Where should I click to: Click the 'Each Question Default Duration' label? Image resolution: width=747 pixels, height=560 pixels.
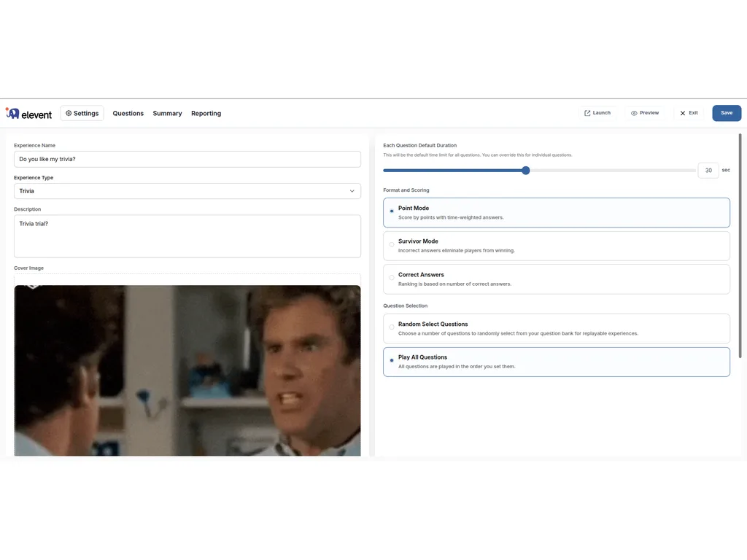419,145
